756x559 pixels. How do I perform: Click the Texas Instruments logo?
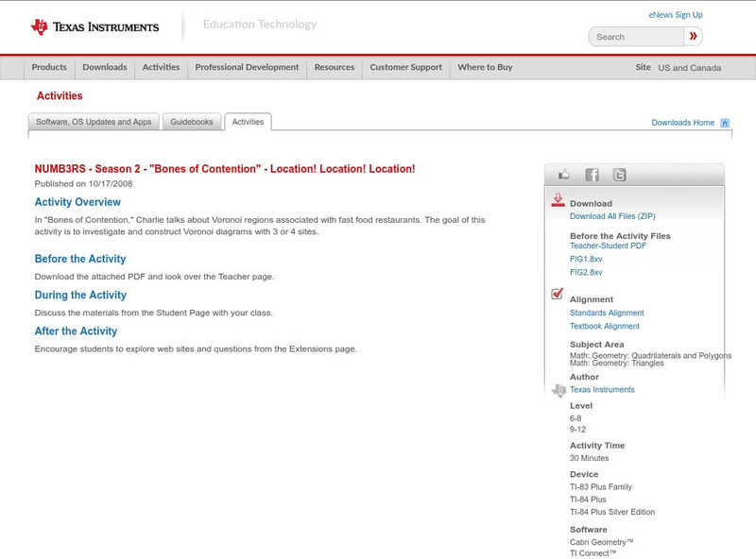(x=94, y=27)
